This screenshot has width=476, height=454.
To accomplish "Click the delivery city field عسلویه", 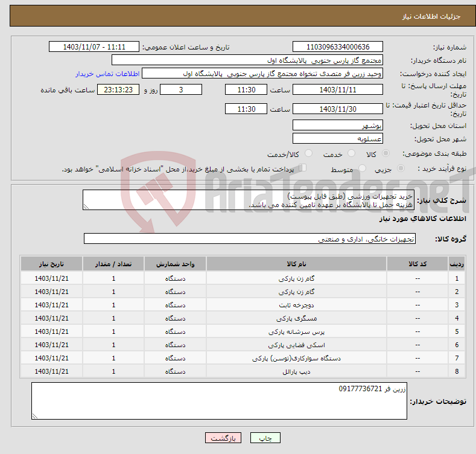I will click(338, 139).
